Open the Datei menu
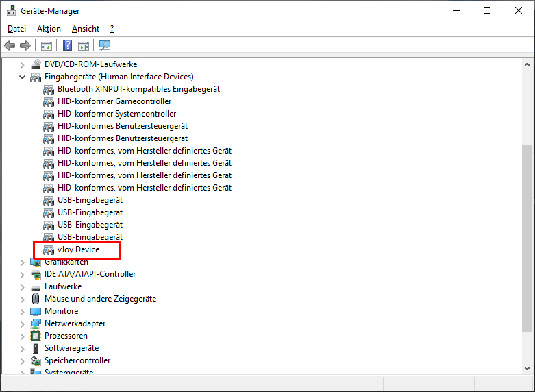This screenshot has height=392, width=535. (x=16, y=29)
